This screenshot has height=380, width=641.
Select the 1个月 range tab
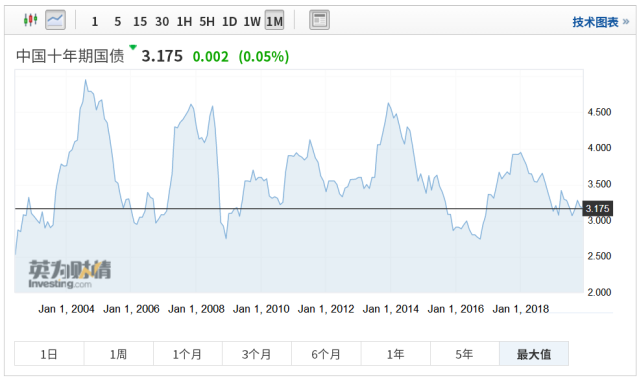(x=188, y=354)
